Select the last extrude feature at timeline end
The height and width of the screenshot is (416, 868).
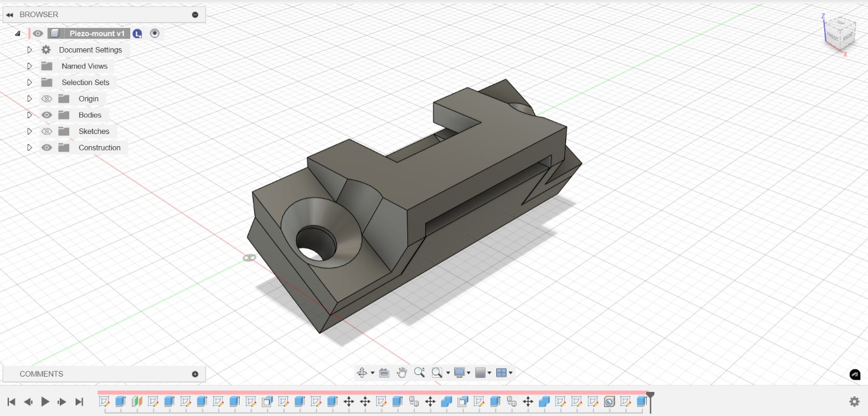(642, 401)
